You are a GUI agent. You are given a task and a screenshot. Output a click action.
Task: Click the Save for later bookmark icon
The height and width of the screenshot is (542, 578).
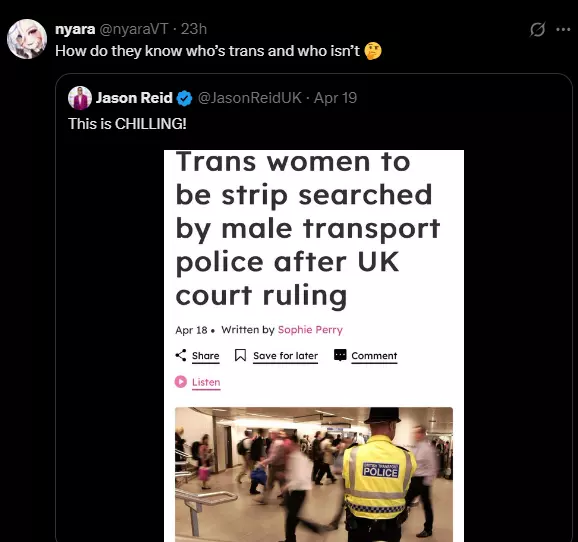pyautogui.click(x=240, y=355)
